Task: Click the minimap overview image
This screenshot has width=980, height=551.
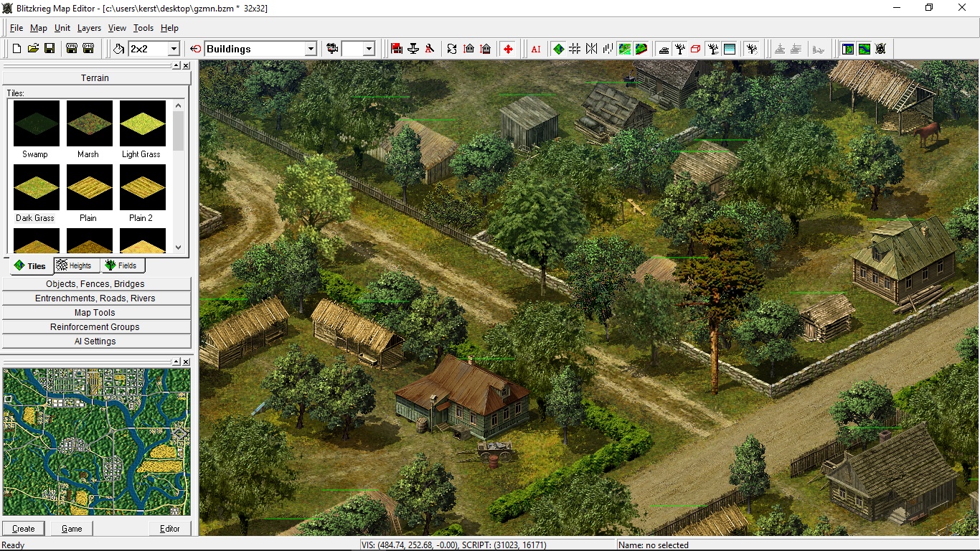Action: pyautogui.click(x=97, y=442)
